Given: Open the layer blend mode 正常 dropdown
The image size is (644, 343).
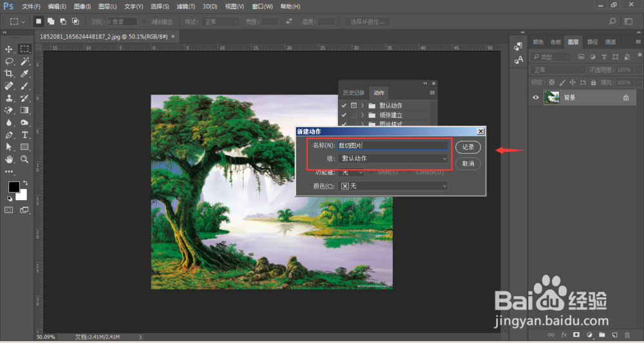Looking at the screenshot, I should coord(557,70).
